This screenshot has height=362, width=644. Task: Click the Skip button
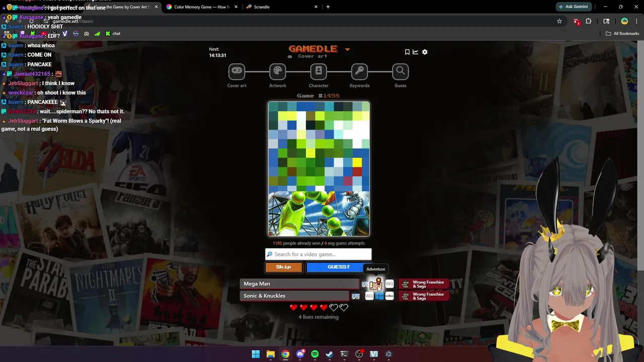click(284, 267)
